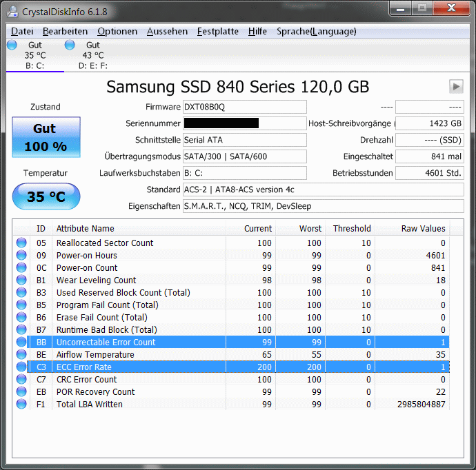Viewport: 476px width, 470px height.
Task: Click the Worst column header
Action: tap(300, 228)
